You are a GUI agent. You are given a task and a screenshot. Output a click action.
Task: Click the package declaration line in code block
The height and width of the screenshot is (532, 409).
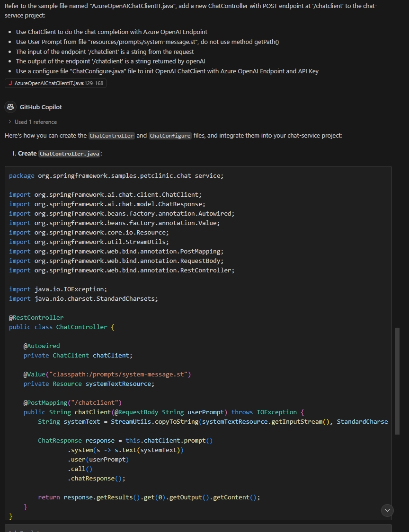coord(116,176)
